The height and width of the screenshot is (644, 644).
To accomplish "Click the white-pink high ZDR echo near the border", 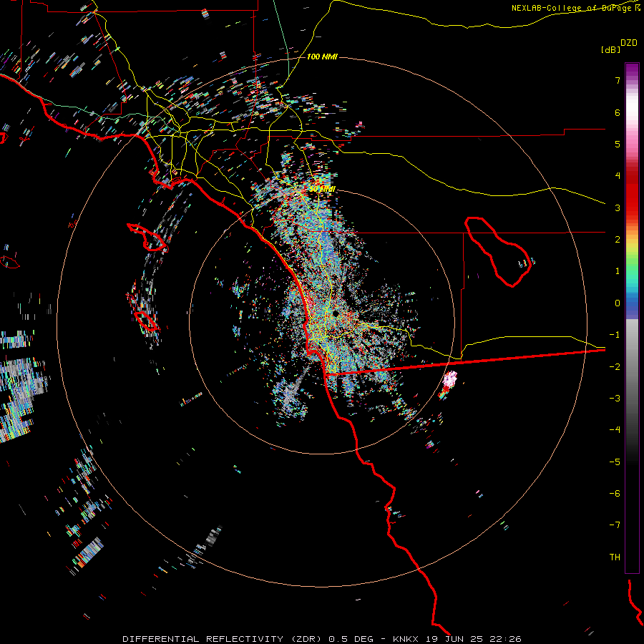I will tap(451, 379).
